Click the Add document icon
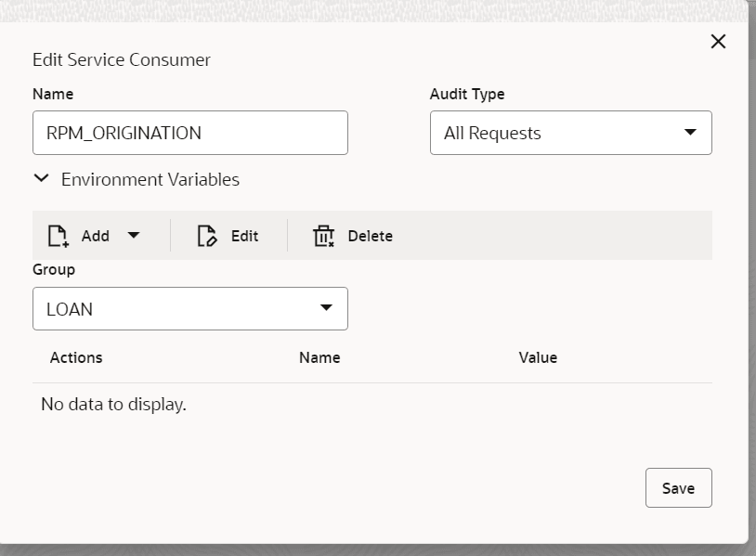Screen dimensions: 756x556 58,236
